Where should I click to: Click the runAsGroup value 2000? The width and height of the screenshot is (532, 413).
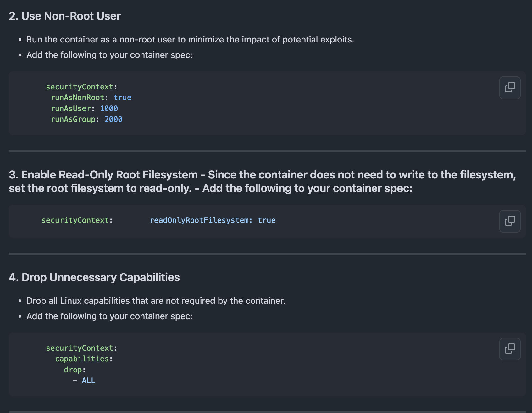(113, 119)
